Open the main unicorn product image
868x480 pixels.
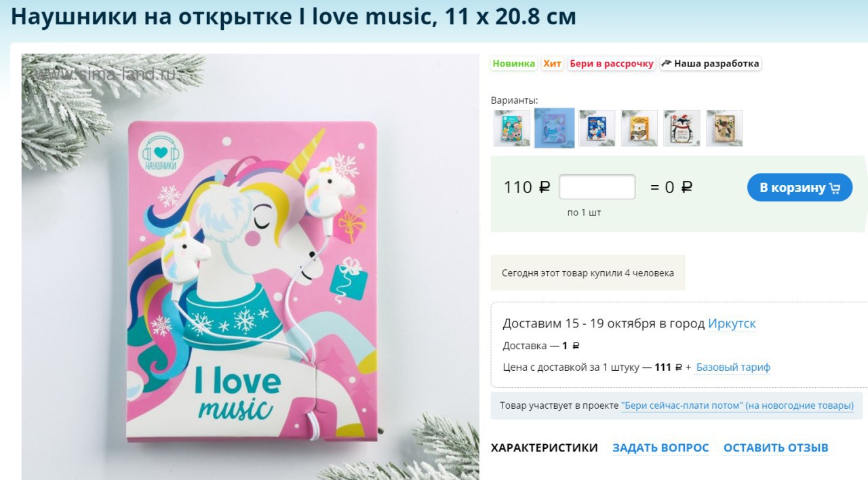tap(250, 267)
